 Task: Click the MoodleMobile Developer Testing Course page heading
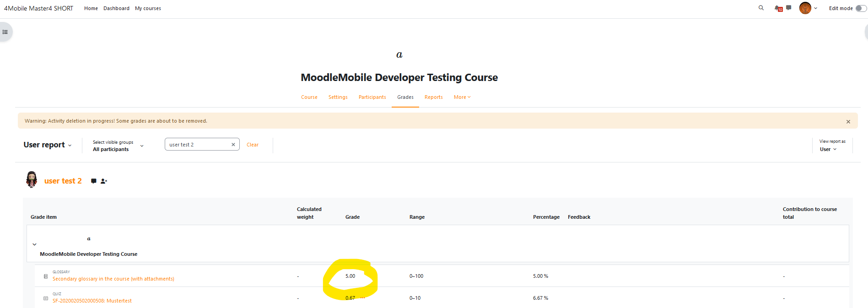coord(399,77)
